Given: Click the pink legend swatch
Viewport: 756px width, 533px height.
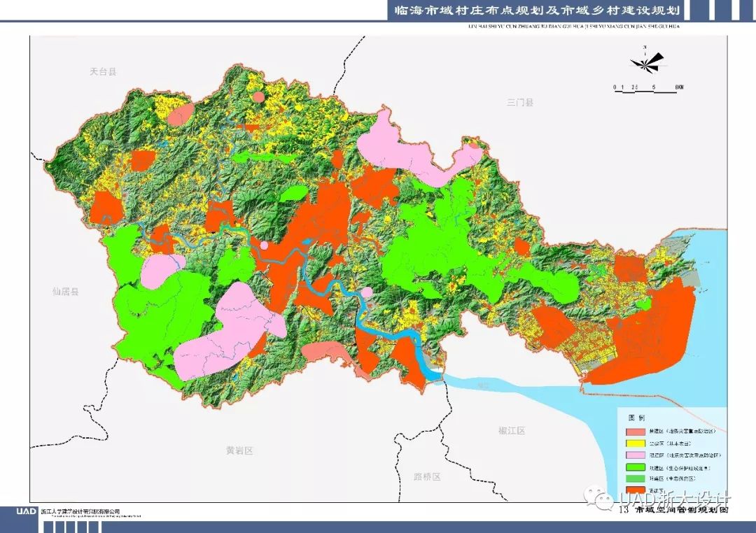Looking at the screenshot, I should pos(635,455).
